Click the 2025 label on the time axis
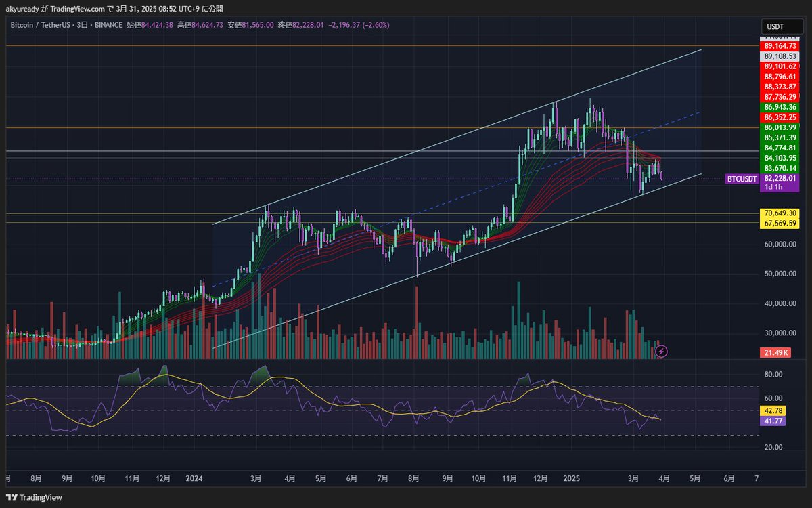Viewport: 812px width, 508px height. (x=572, y=478)
